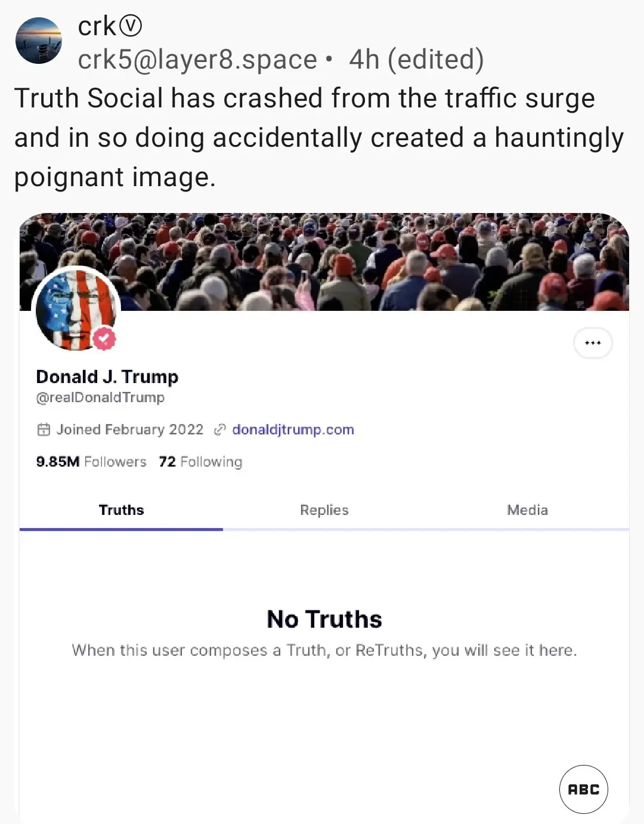
Task: Click the crk5@layer8.space handle
Action: click(x=197, y=59)
